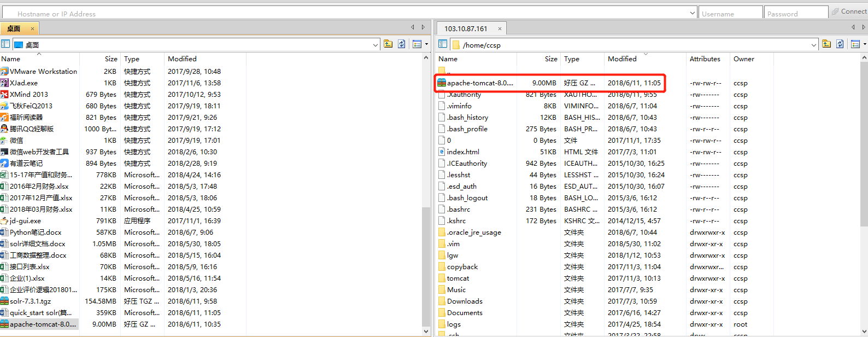Click previous-tab arrow in local pane
868x337 pixels.
click(413, 27)
